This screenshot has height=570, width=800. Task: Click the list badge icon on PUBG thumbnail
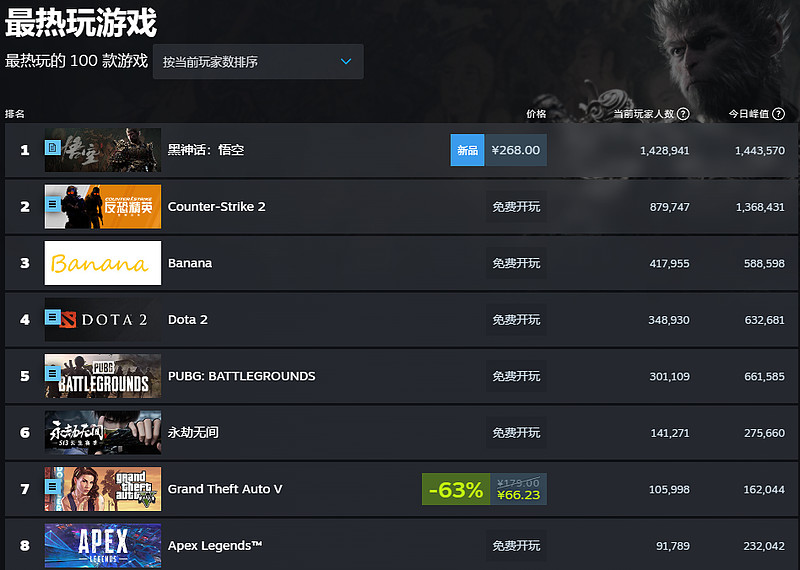(53, 374)
